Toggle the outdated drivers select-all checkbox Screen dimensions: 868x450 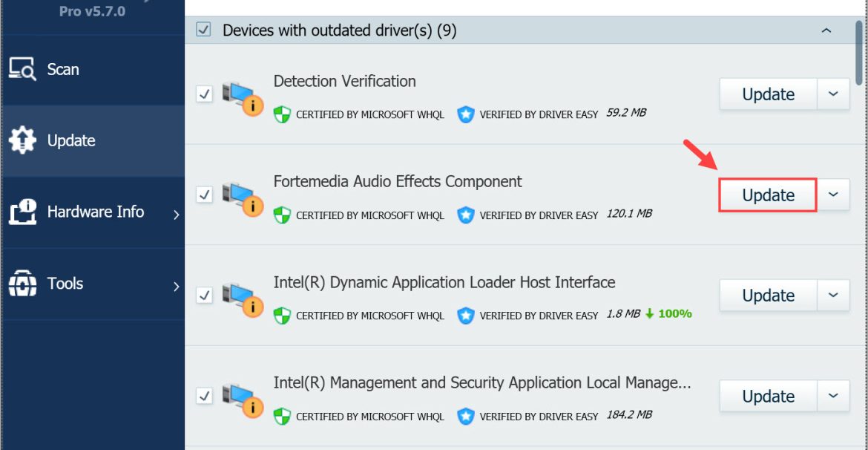[x=204, y=30]
